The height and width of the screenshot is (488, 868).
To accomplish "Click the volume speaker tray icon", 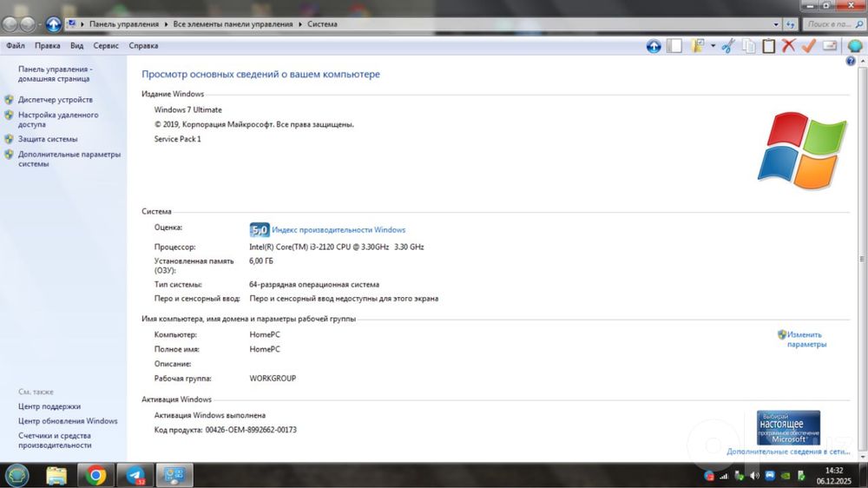I will pyautogui.click(x=754, y=476).
